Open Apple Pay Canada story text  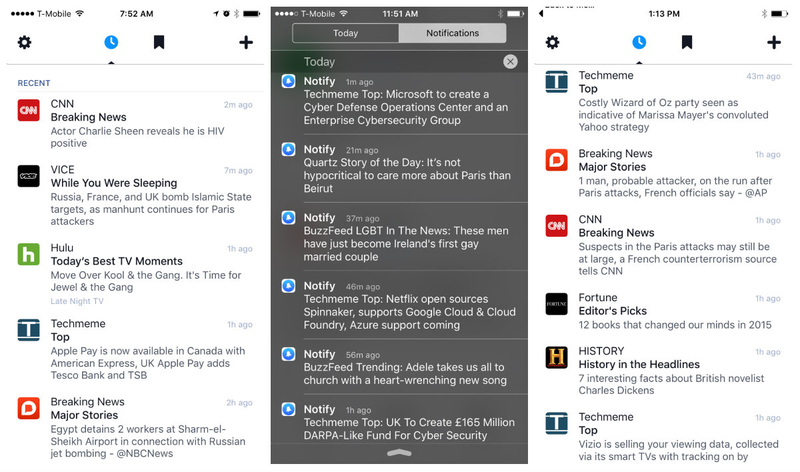coord(147,363)
